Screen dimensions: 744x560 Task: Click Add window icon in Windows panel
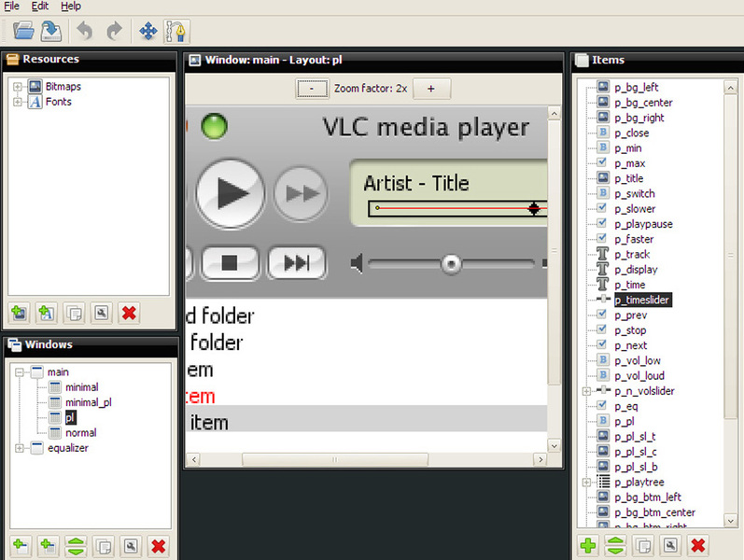click(x=21, y=546)
